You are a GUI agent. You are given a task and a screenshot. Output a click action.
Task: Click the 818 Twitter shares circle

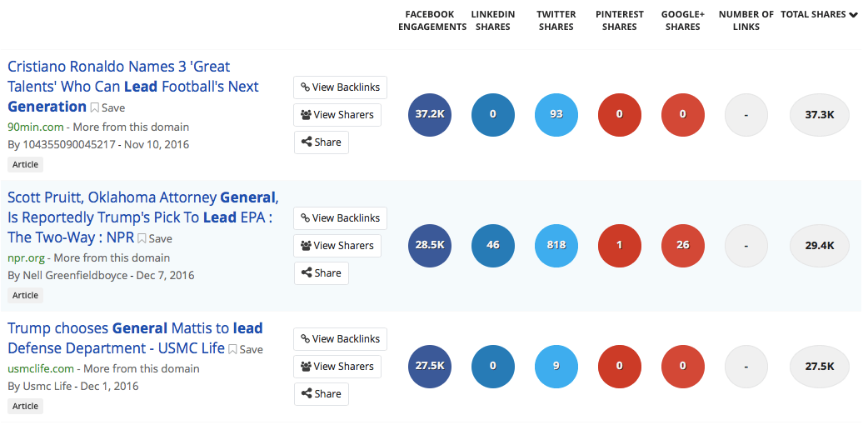pos(556,246)
